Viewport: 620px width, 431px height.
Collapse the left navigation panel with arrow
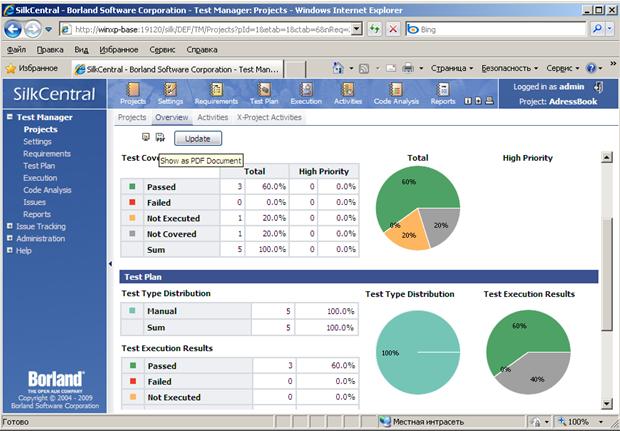tap(110, 263)
